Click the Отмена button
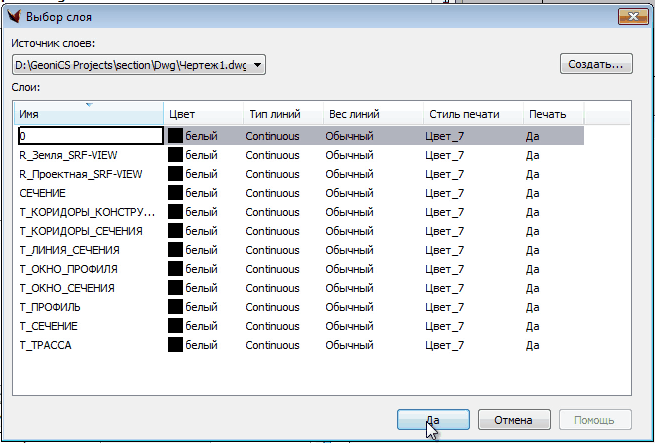The height and width of the screenshot is (443, 655). (x=514, y=420)
